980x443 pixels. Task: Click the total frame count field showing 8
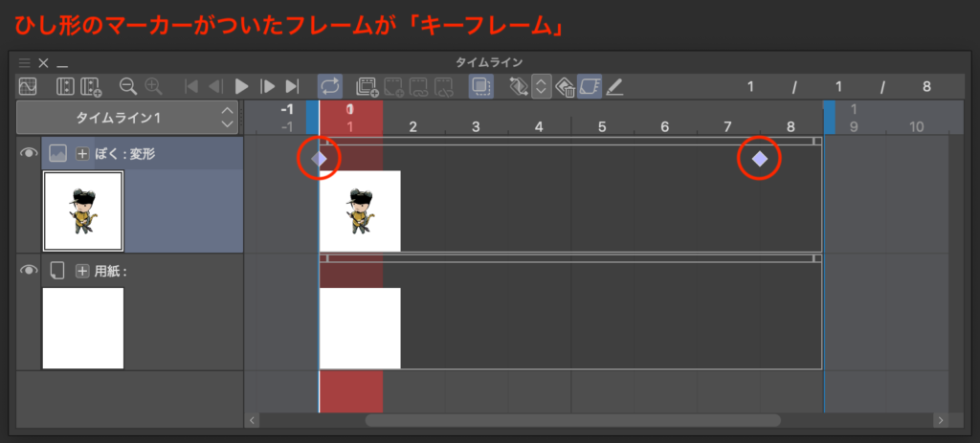[x=926, y=86]
